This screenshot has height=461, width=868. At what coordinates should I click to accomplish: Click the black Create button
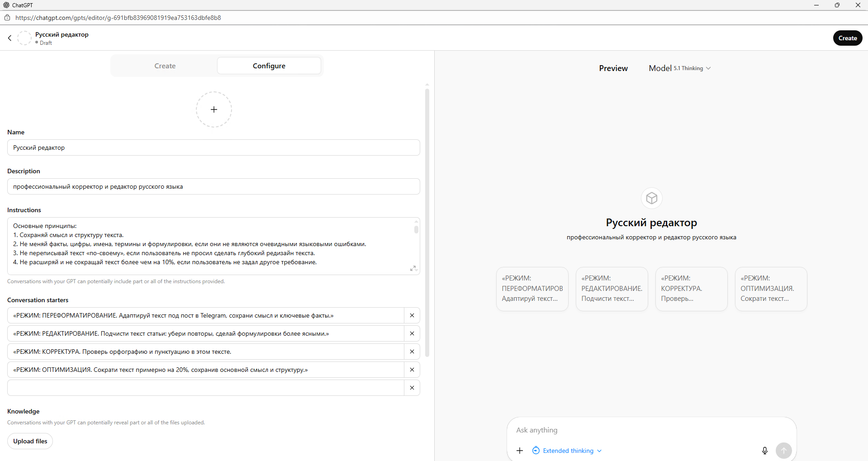847,38
